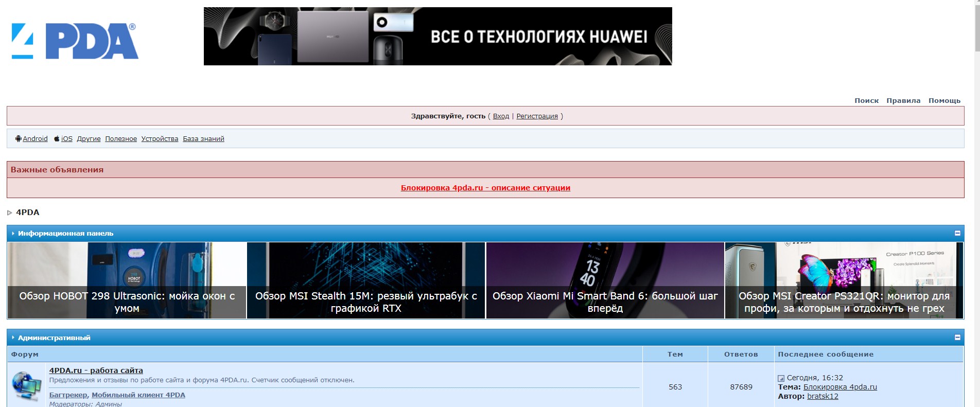The width and height of the screenshot is (980, 407).
Task: Open the Административный category link
Action: click(54, 338)
